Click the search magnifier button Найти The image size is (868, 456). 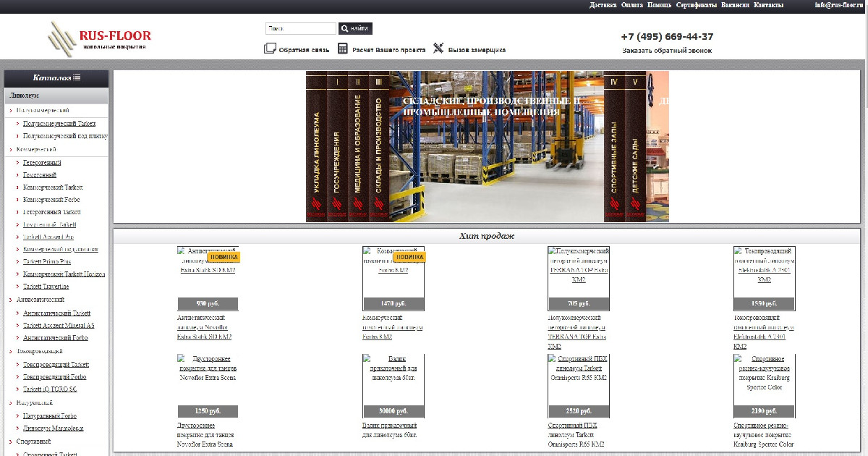coord(355,29)
